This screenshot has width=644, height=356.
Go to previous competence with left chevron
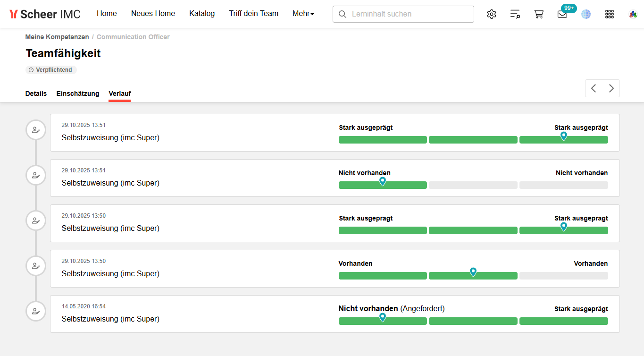(x=594, y=88)
